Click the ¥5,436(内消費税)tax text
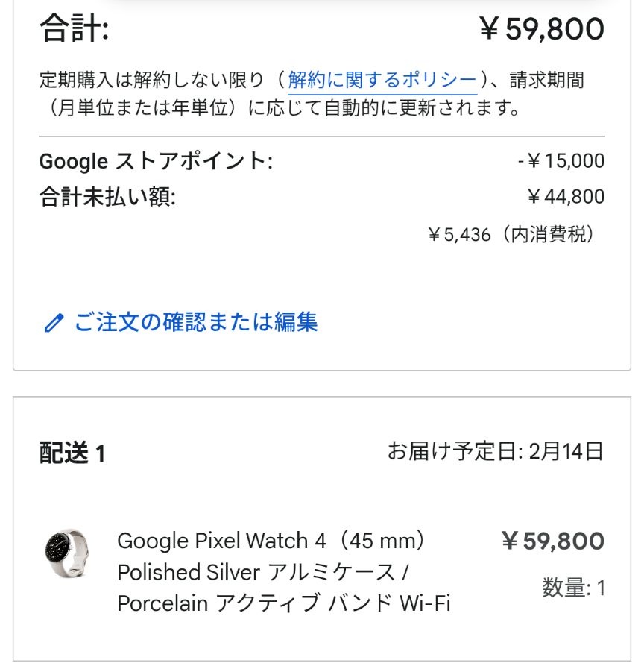Viewport: 644px width, 672px height. click(513, 235)
